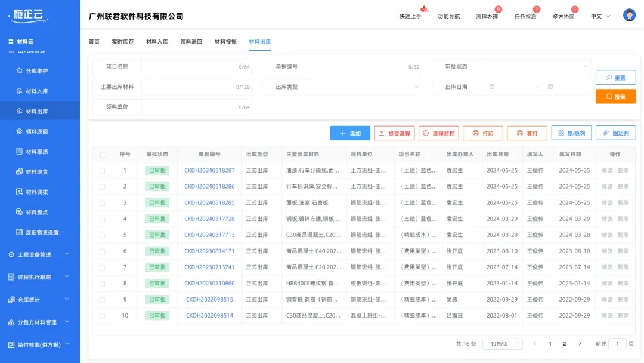
Task: Click the 固定列 freeze columns icon
Action: click(615, 133)
